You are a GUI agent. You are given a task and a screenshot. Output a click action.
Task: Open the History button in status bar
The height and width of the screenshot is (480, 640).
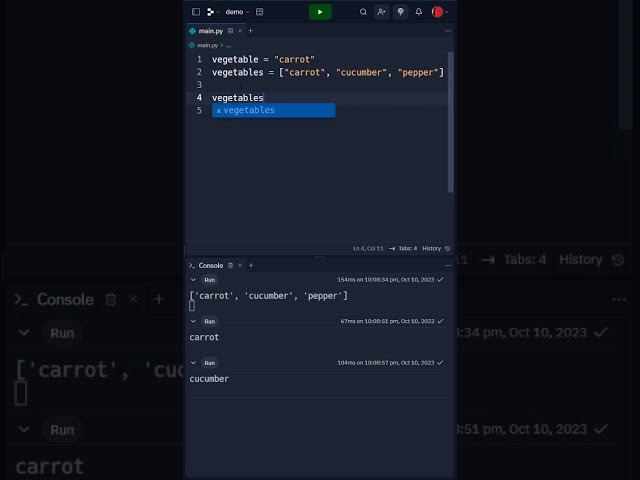(431, 249)
